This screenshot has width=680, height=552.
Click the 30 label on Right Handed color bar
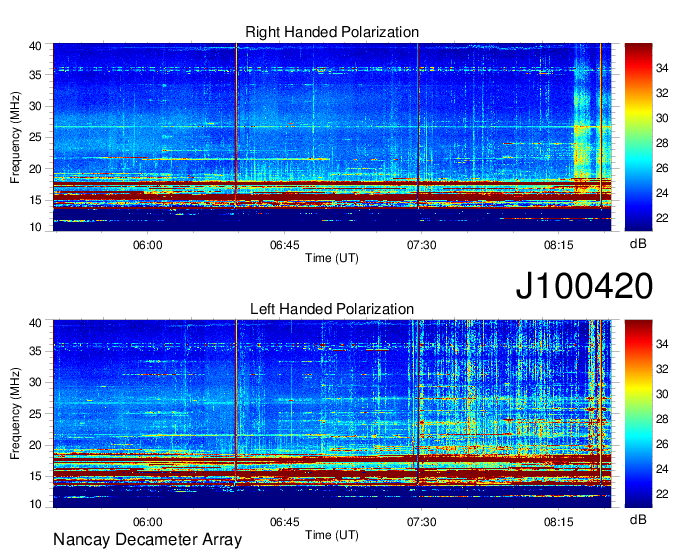pyautogui.click(x=662, y=118)
